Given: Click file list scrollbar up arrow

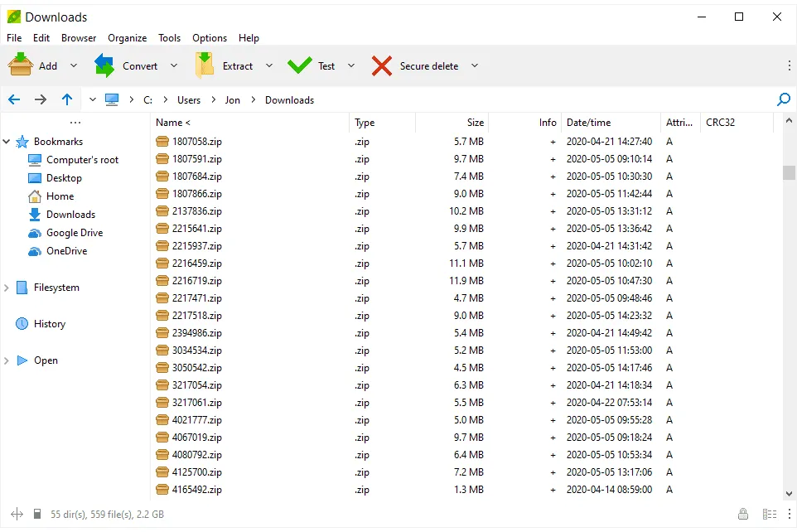Looking at the screenshot, I should 789,120.
